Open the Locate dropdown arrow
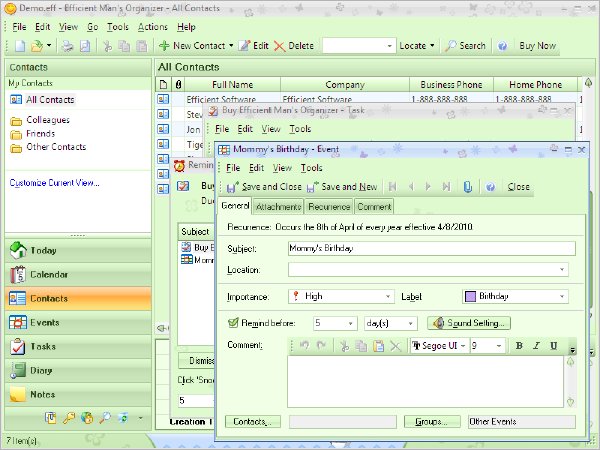Image resolution: width=600 pixels, height=450 pixels. (x=432, y=46)
